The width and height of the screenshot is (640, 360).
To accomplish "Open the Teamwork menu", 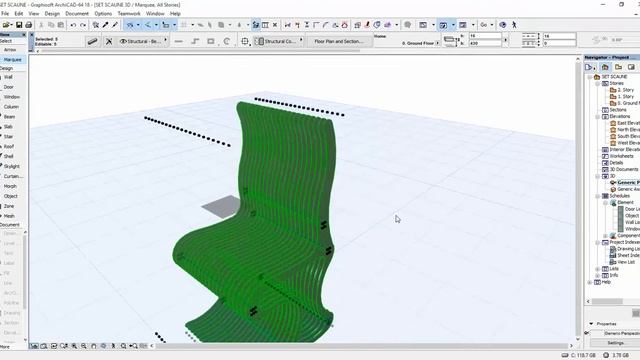I will point(129,13).
